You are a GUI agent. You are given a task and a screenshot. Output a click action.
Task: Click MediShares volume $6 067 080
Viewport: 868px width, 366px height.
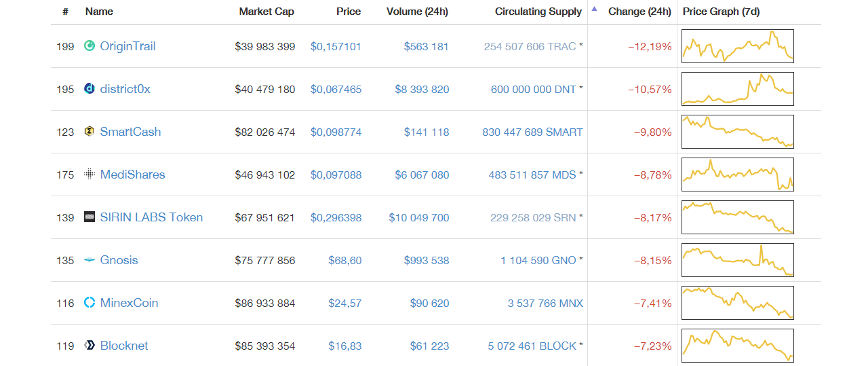tap(422, 175)
